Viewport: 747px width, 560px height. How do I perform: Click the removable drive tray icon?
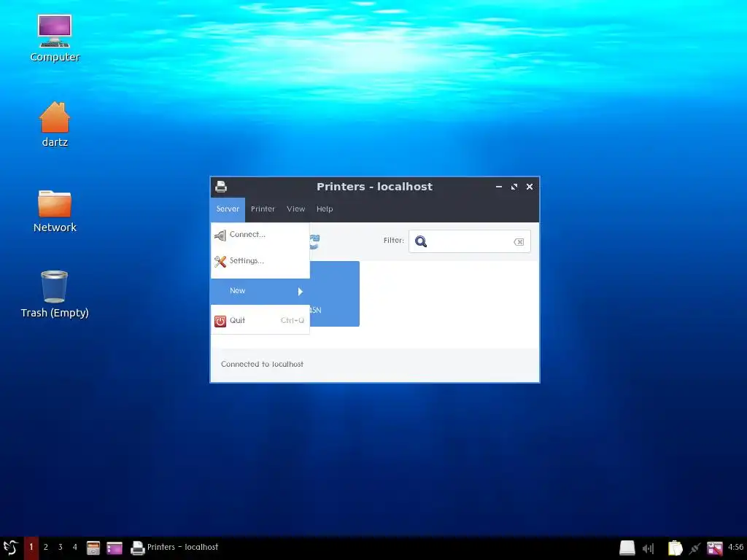[x=627, y=548]
